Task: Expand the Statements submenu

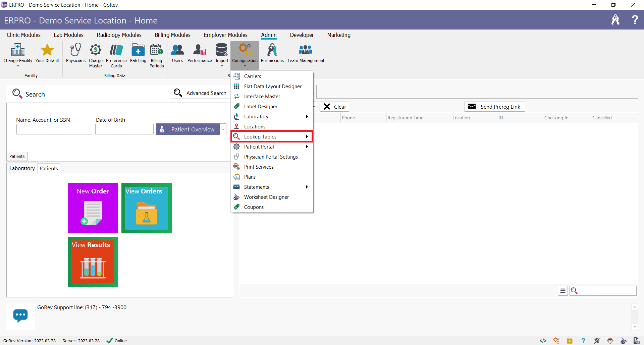Action: point(272,187)
